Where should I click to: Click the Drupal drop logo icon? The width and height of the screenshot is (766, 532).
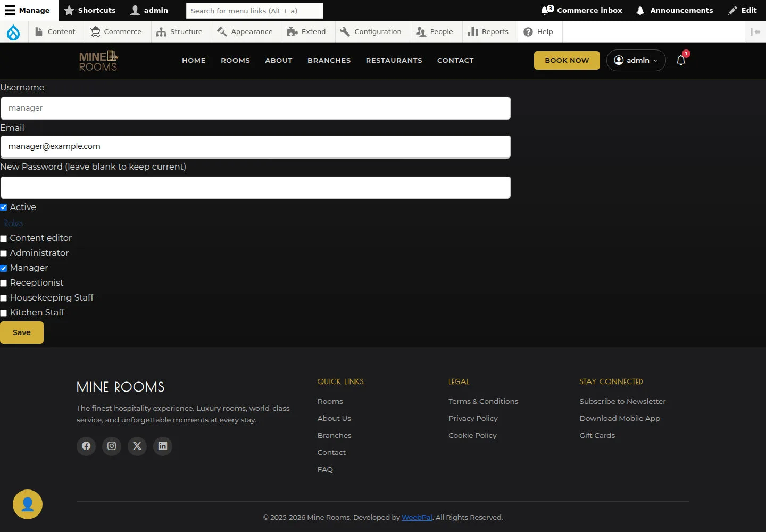click(x=13, y=32)
